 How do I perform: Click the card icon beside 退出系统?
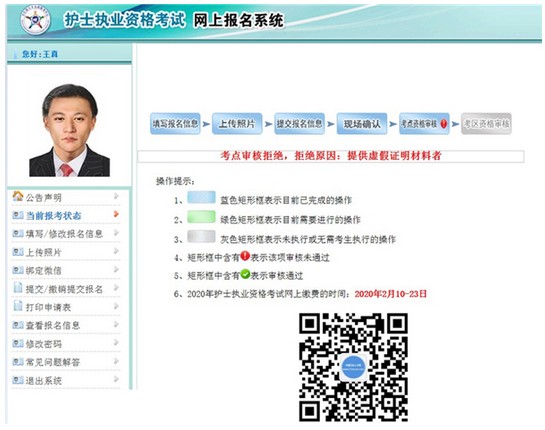pyautogui.click(x=18, y=380)
